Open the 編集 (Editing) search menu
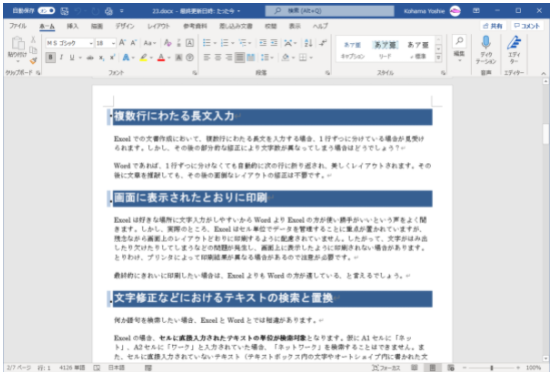 pos(459,49)
